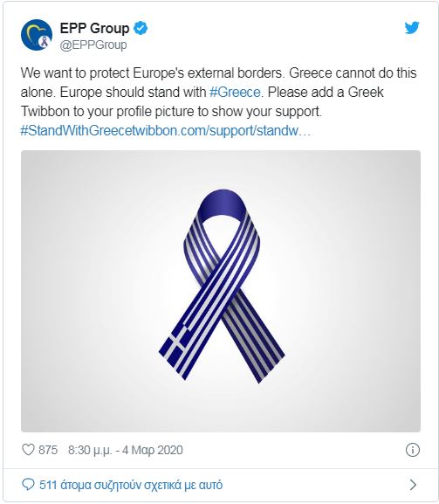Expand the conversation with right chevron
This screenshot has width=439, height=504.
[414, 485]
